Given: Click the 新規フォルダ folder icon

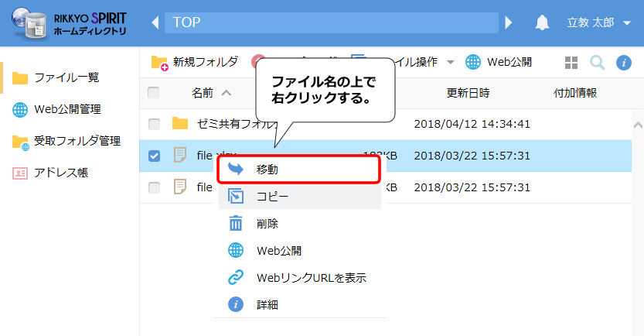Looking at the screenshot, I should [159, 63].
